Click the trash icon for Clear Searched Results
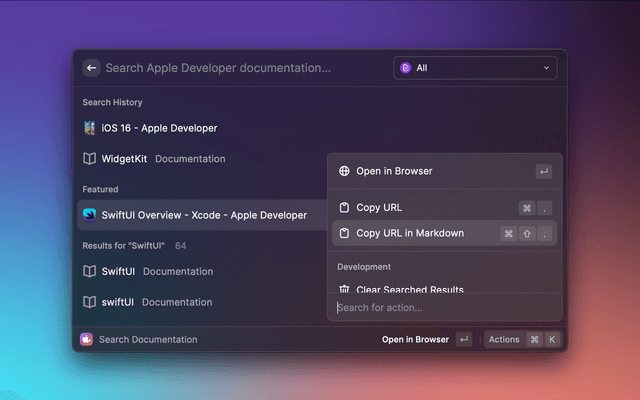This screenshot has height=400, width=640. point(344,290)
